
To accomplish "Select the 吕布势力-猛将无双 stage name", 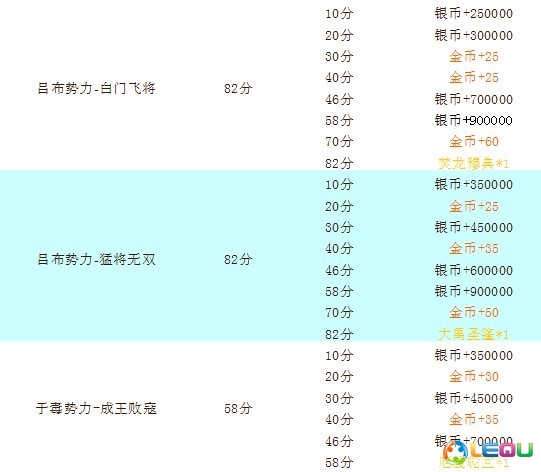I will pyautogui.click(x=96, y=259).
